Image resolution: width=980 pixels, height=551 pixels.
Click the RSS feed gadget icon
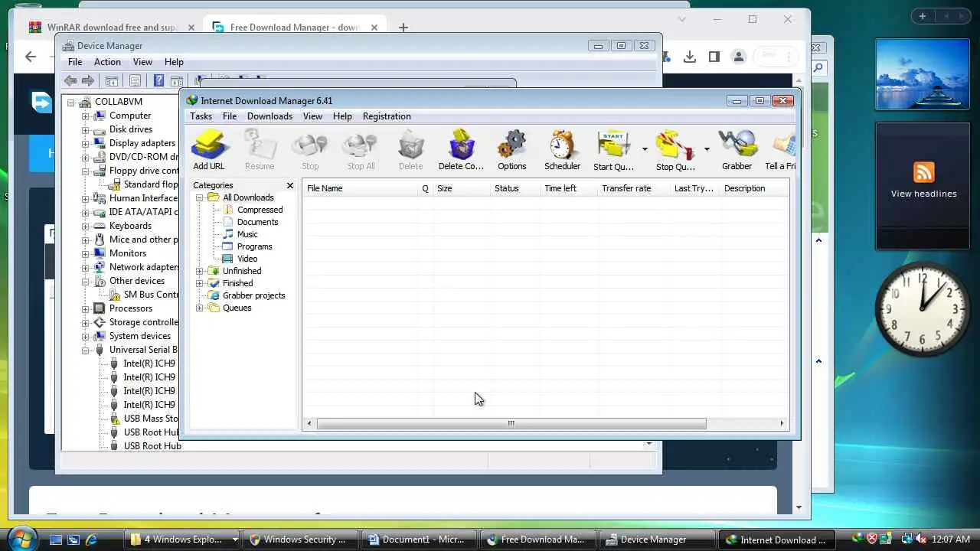point(923,172)
